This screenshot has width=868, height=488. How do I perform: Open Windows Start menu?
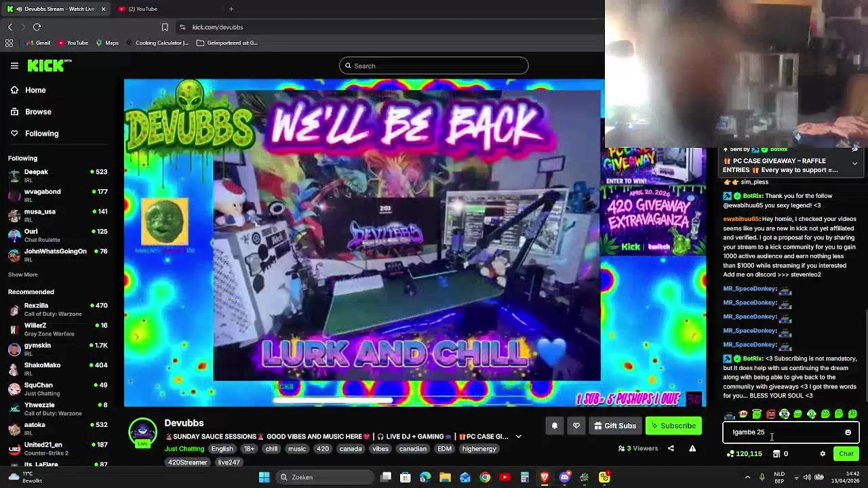pos(264,477)
